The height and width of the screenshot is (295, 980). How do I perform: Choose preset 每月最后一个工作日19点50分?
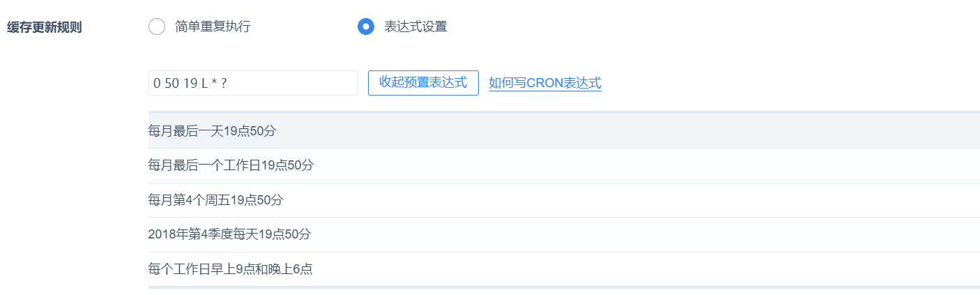coord(231,165)
